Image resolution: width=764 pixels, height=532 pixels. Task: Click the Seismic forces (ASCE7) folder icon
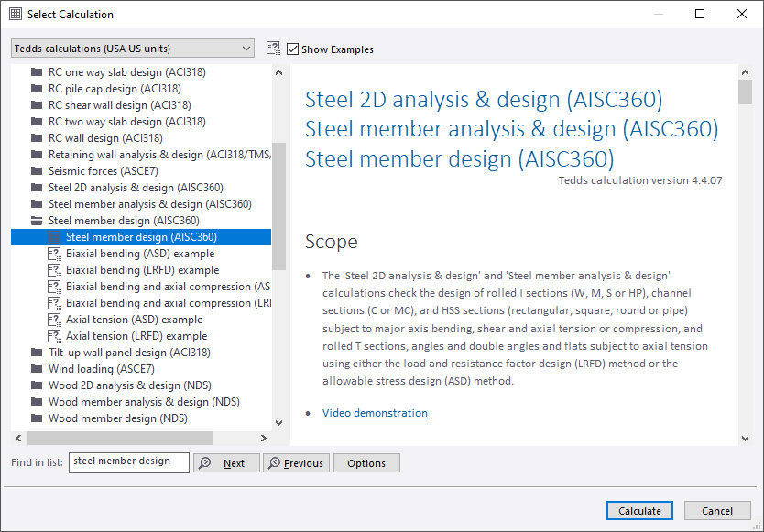pyautogui.click(x=37, y=171)
